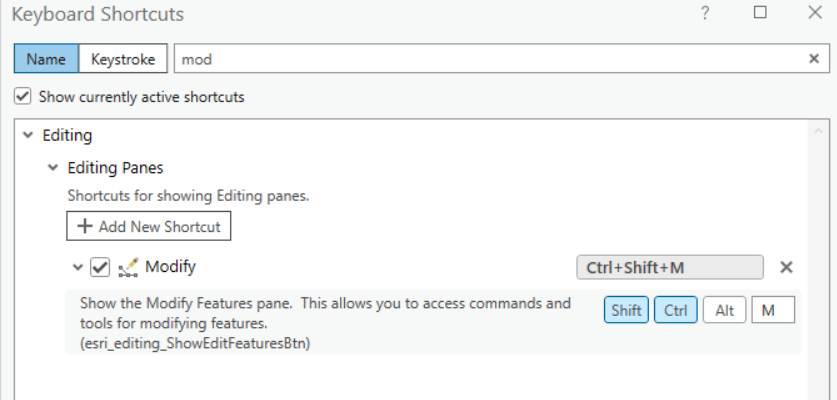Uncheck Show currently active shortcuts
The image size is (837, 400).
tap(22, 97)
